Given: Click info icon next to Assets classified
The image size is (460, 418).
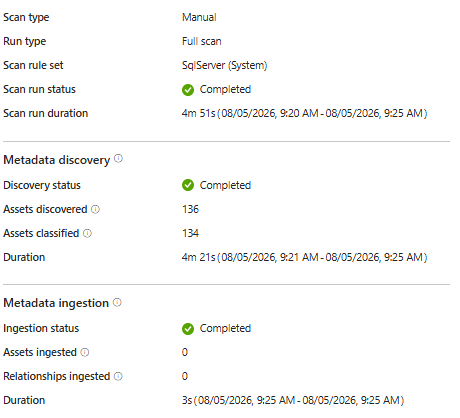Looking at the screenshot, I should click(x=87, y=233).
